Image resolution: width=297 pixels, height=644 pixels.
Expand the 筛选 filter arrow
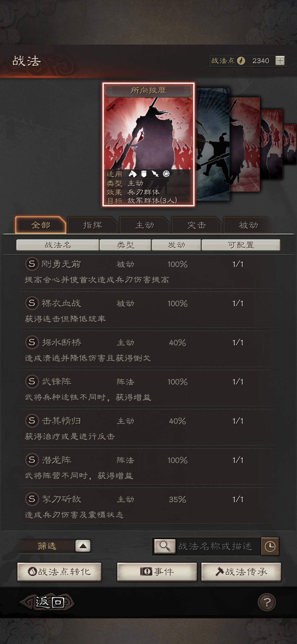click(83, 546)
